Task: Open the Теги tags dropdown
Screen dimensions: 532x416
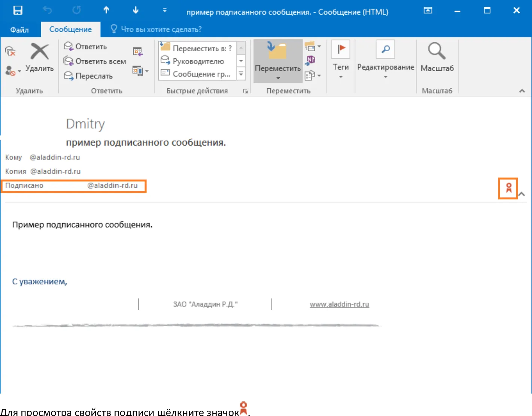Action: pyautogui.click(x=341, y=60)
